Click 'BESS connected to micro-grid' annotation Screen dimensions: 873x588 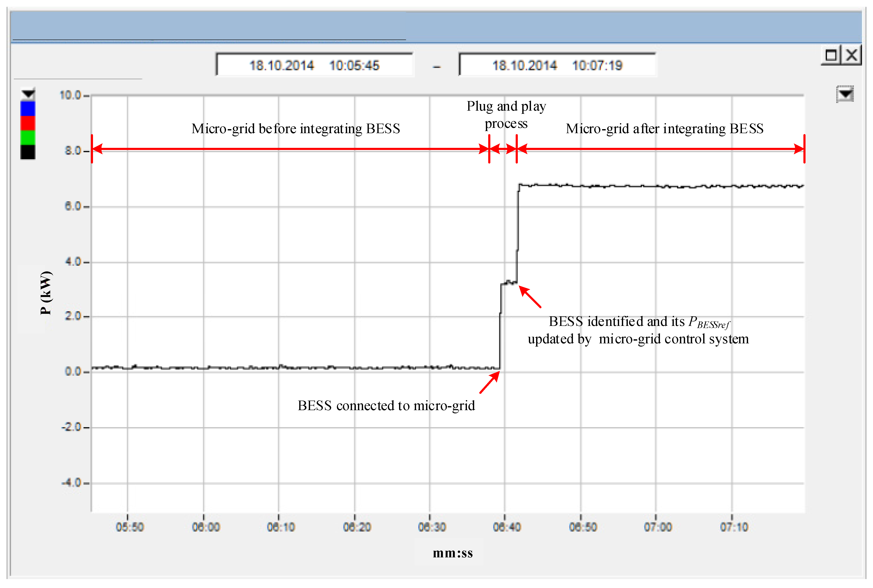(x=386, y=405)
